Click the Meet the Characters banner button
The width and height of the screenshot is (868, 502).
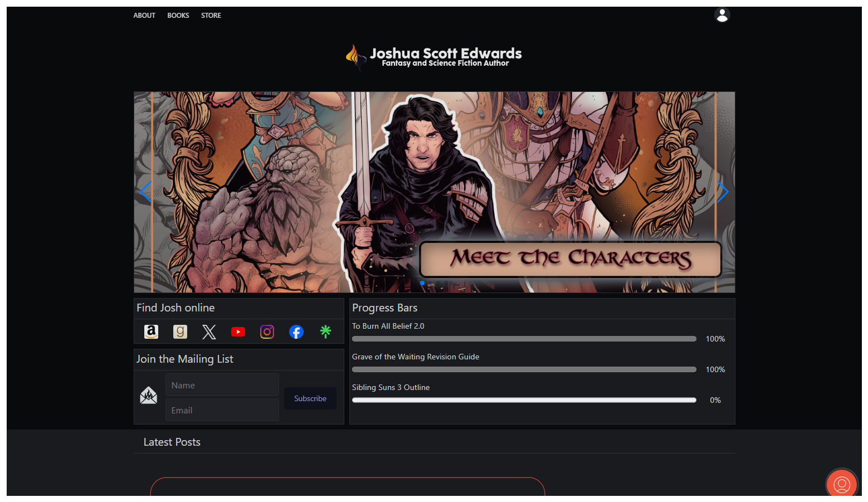point(570,259)
